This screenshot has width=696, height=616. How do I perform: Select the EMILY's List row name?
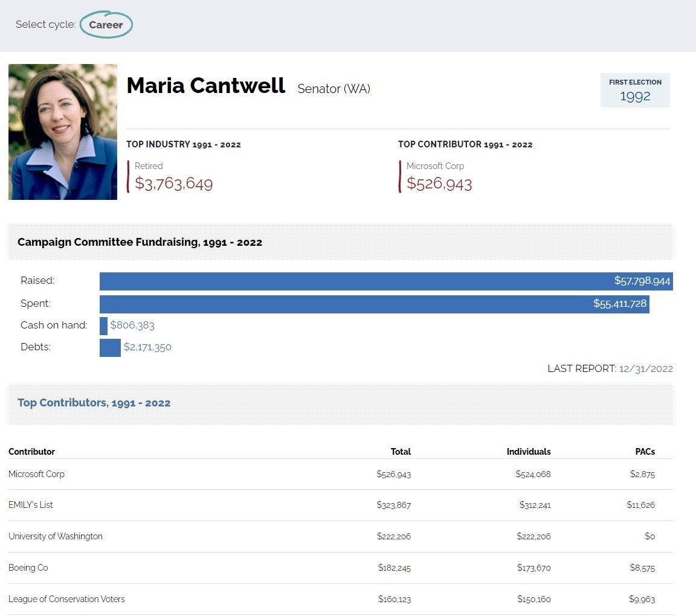31,505
